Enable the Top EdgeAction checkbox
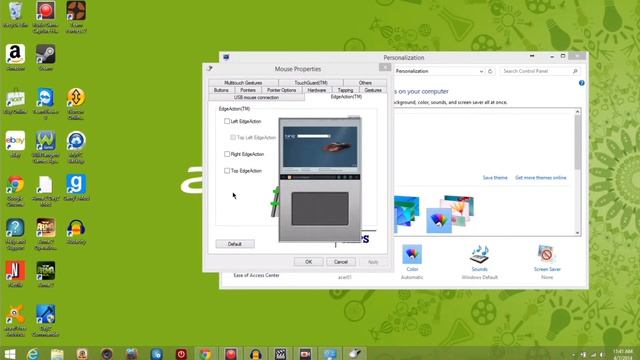Image resolution: width=640 pixels, height=360 pixels. pos(227,171)
